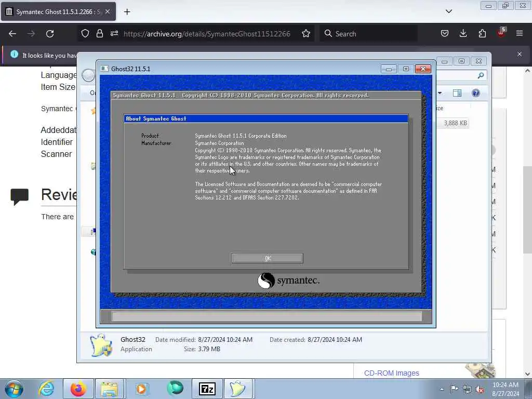The height and width of the screenshot is (399, 532).
Task: Click the archive.org URL address bar
Action: (x=207, y=34)
